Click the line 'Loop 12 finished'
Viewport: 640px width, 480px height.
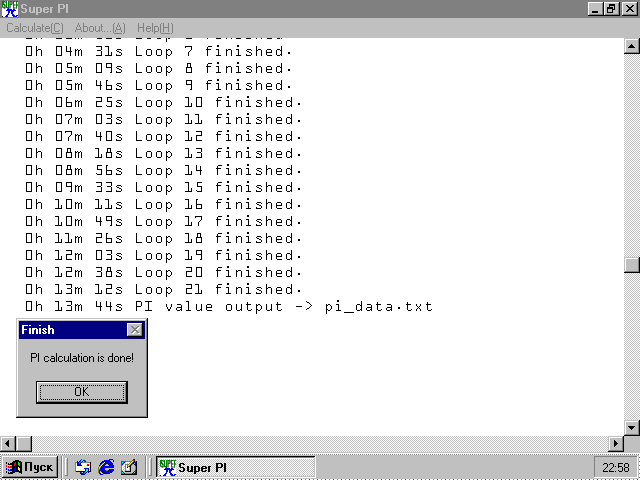pos(163,137)
